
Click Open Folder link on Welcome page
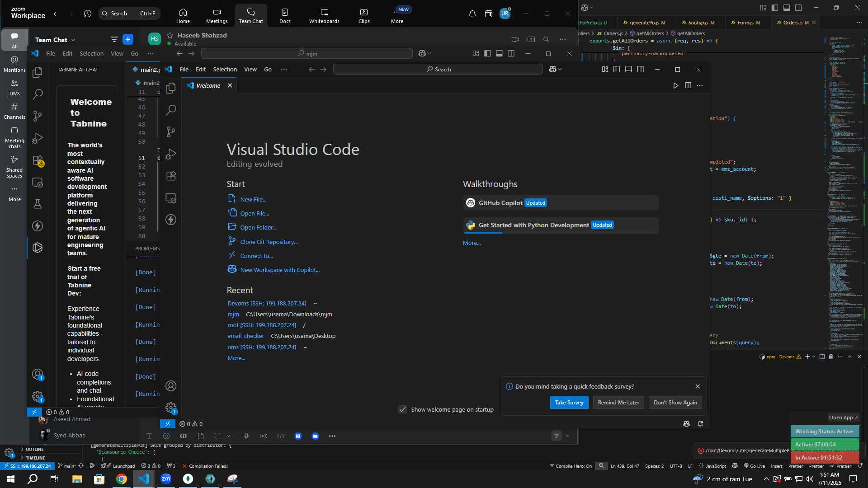pos(258,227)
